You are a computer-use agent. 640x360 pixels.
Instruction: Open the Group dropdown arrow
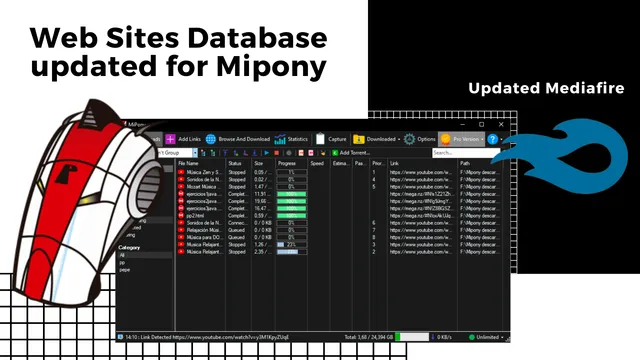(195, 153)
